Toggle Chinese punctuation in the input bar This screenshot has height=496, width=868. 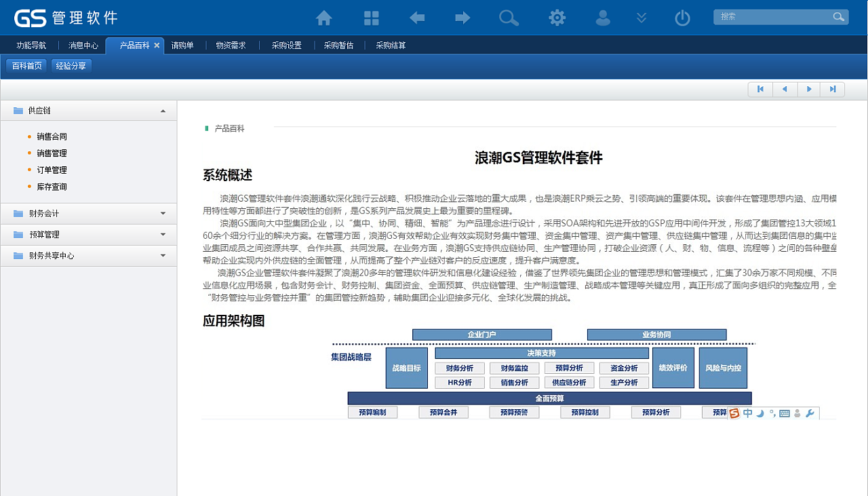point(773,413)
